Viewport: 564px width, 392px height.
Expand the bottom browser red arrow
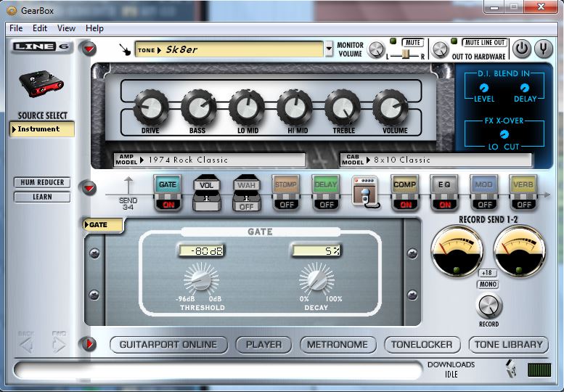coord(89,344)
